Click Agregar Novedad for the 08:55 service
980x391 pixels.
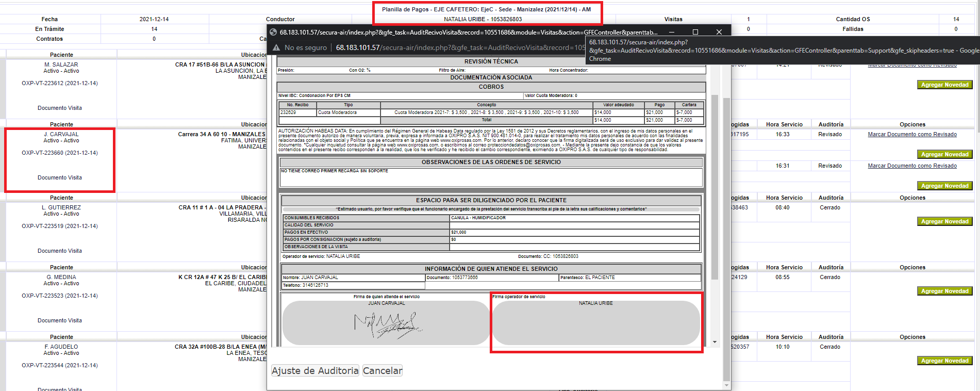tap(944, 291)
